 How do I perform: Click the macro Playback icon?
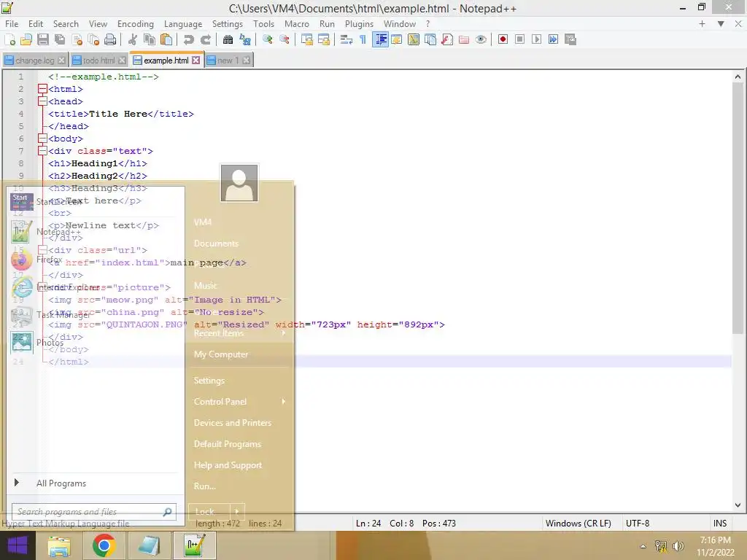[536, 39]
